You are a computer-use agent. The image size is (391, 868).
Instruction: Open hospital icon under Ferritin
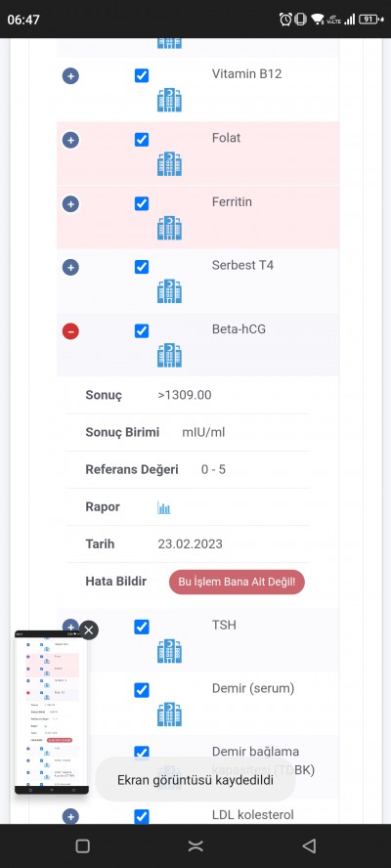pos(169,228)
